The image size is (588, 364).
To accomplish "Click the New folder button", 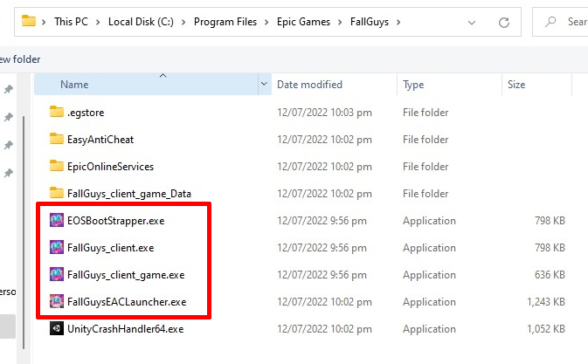I will 20,59.
